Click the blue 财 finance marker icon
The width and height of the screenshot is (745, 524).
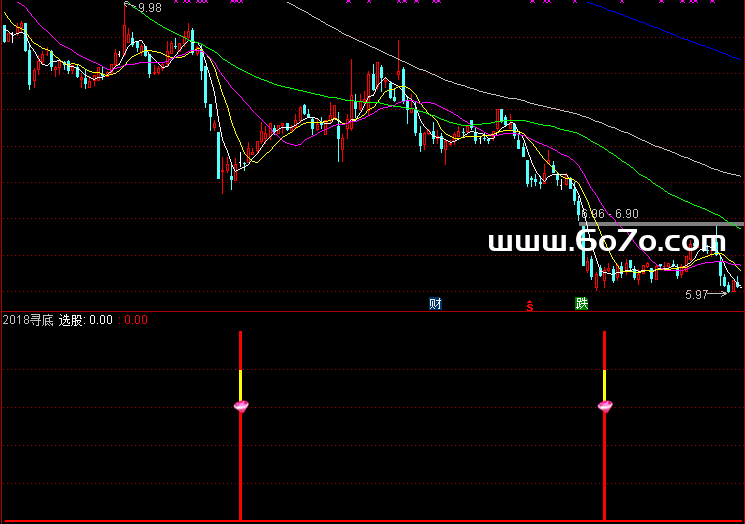coord(435,304)
